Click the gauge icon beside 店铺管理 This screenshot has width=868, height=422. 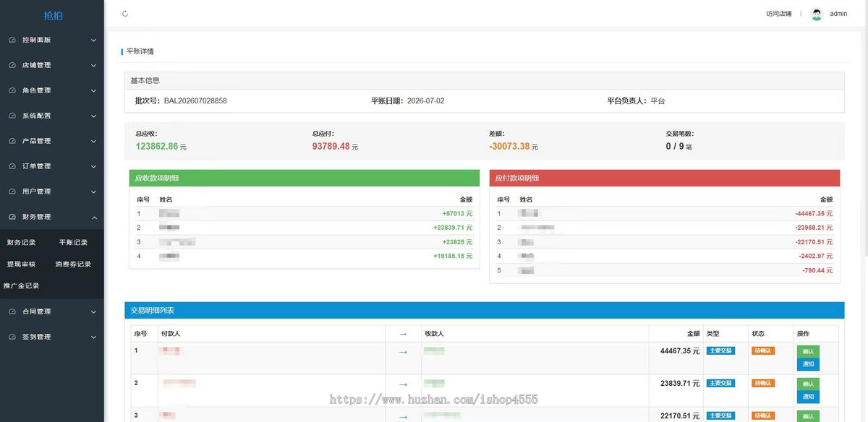point(12,65)
